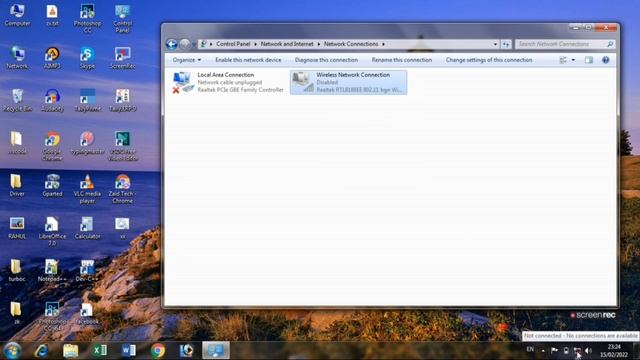Click Control Panel in breadcrumb
This screenshot has height=360, width=640.
pos(233,44)
